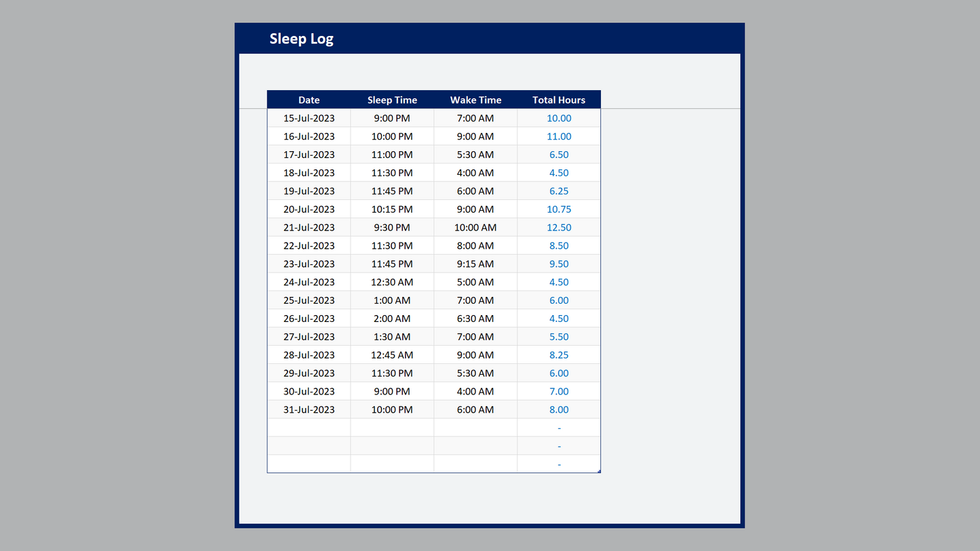Click the 11:00 PM sleep time cell
Image resolution: width=980 pixels, height=551 pixels.
(392, 155)
